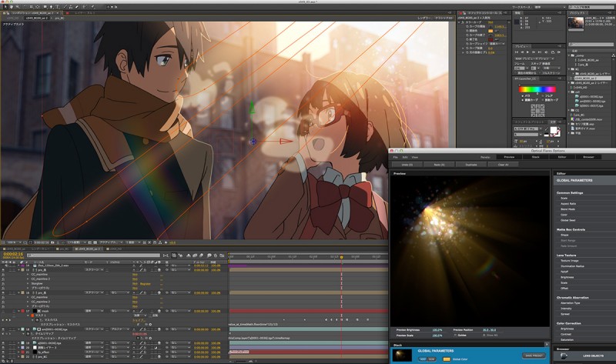Expand Starglow effect twirl in timeline

coord(28,284)
